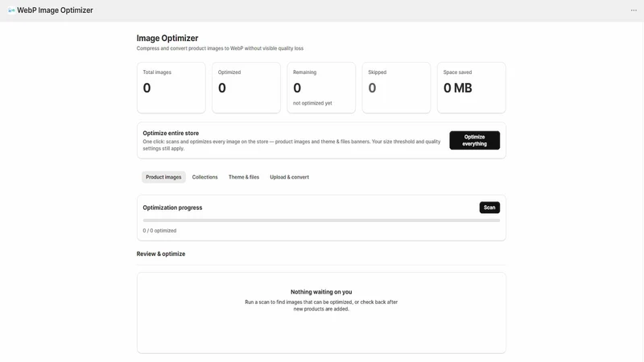Click the Skipped stat card

(x=396, y=88)
